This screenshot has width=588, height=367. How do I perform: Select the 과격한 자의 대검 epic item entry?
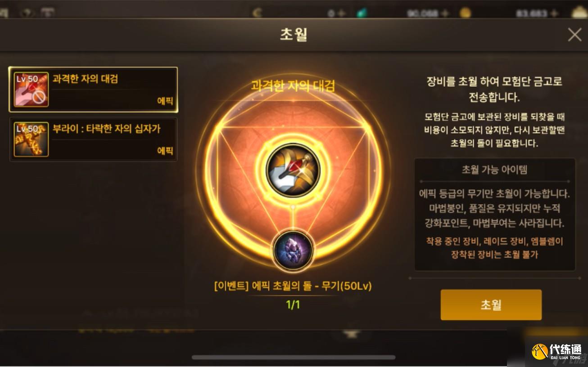pos(93,90)
